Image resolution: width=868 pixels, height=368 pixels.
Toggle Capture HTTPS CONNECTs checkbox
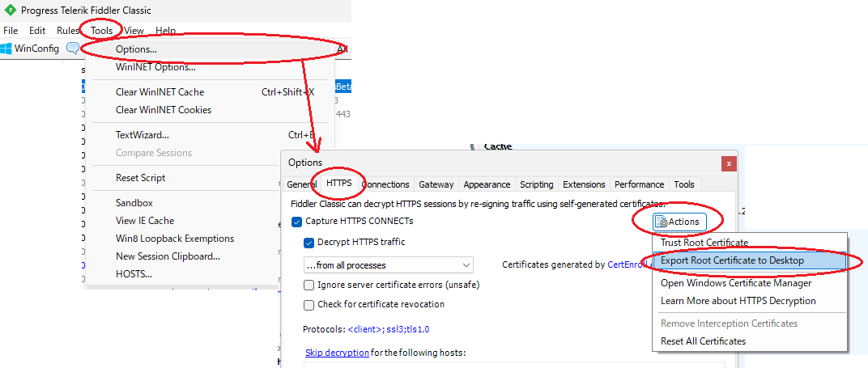(296, 222)
